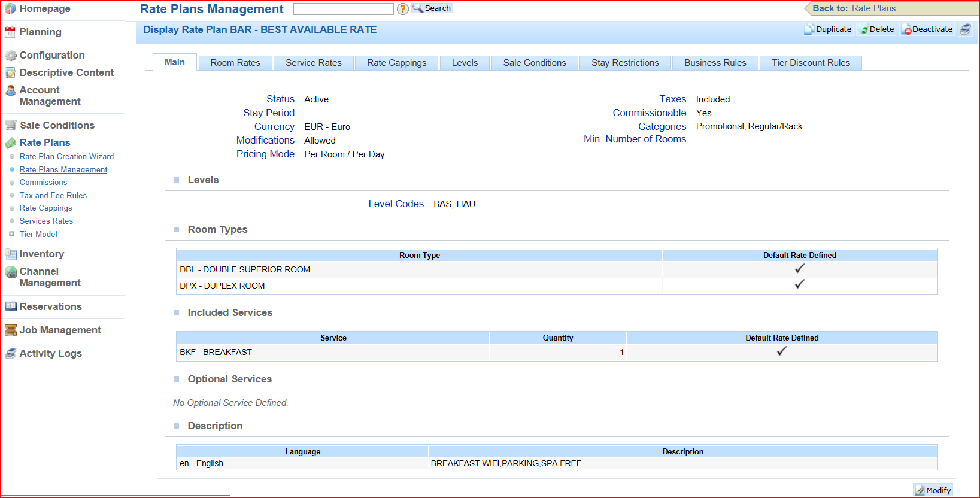Expand the Account Management section
980x498 pixels.
[50, 96]
